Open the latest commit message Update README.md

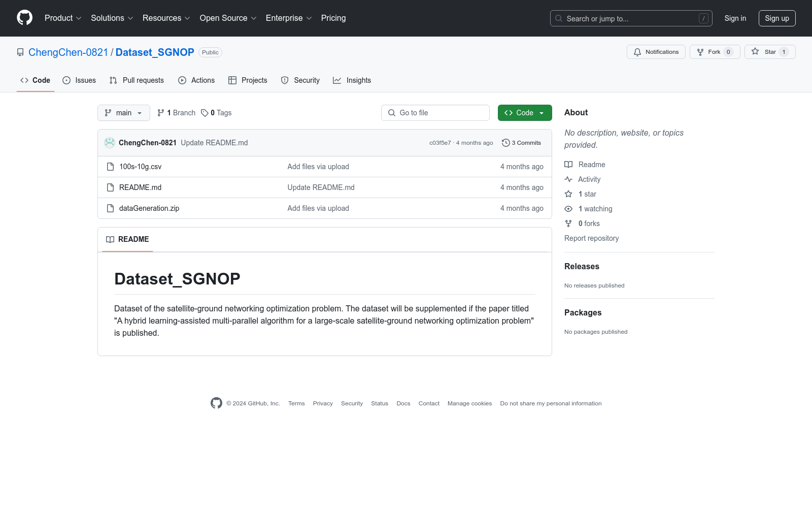214,143
